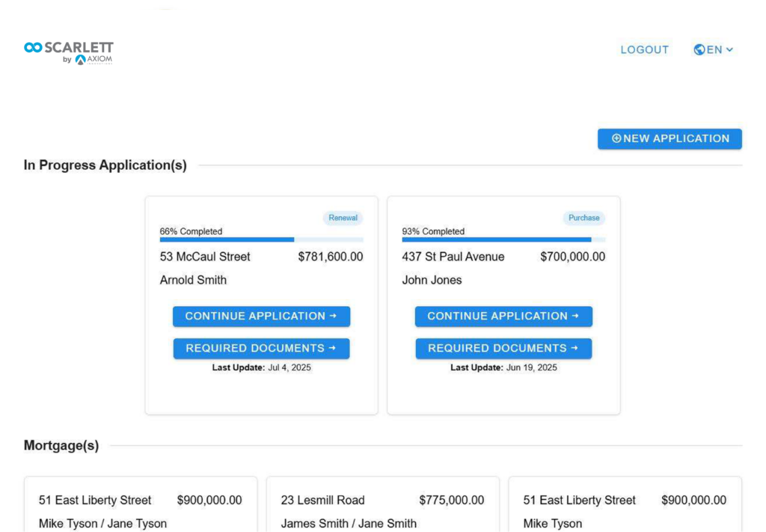Open the EN language selector

pos(713,50)
